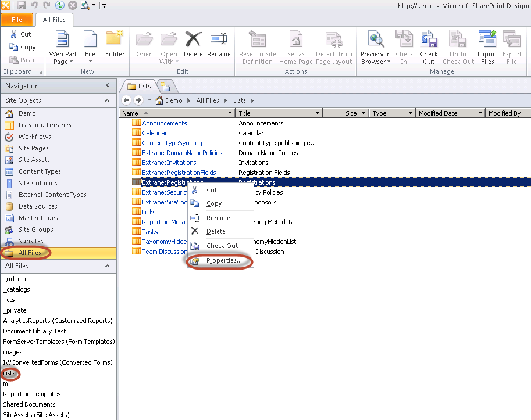531x420 pixels.
Task: Click the Import Files icon
Action: (487, 46)
